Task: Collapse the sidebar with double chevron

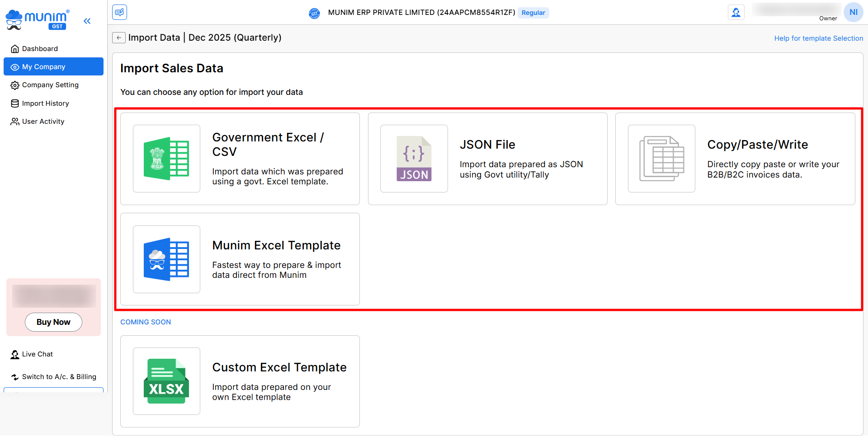Action: click(87, 21)
